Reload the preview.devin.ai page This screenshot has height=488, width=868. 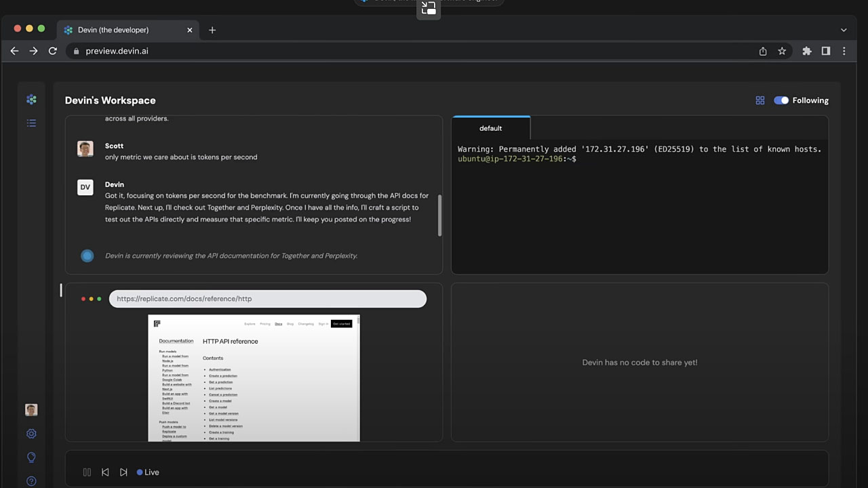[x=52, y=51]
